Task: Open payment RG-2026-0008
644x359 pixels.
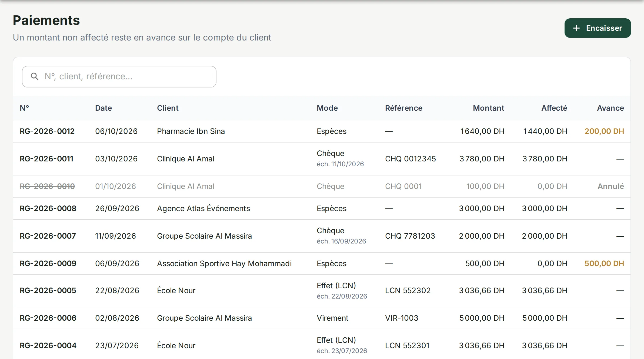Action: pyautogui.click(x=48, y=208)
